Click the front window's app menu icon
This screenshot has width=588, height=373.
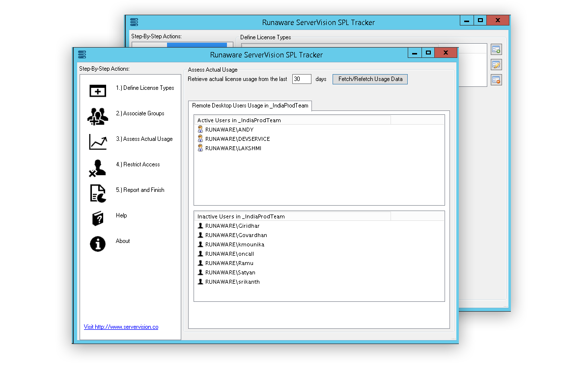pos(82,54)
